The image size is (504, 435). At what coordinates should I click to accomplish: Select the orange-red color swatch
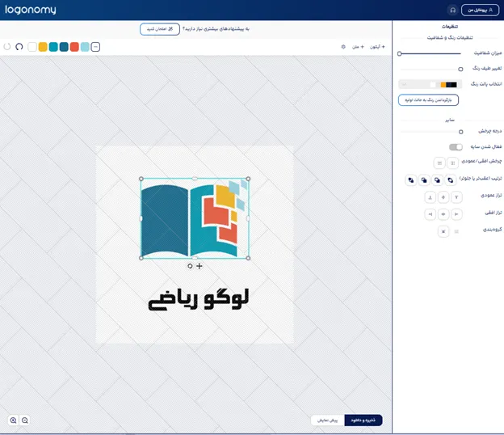coord(74,47)
